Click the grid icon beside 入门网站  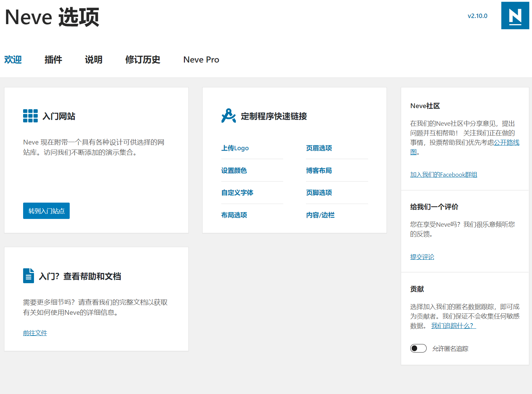tap(30, 116)
